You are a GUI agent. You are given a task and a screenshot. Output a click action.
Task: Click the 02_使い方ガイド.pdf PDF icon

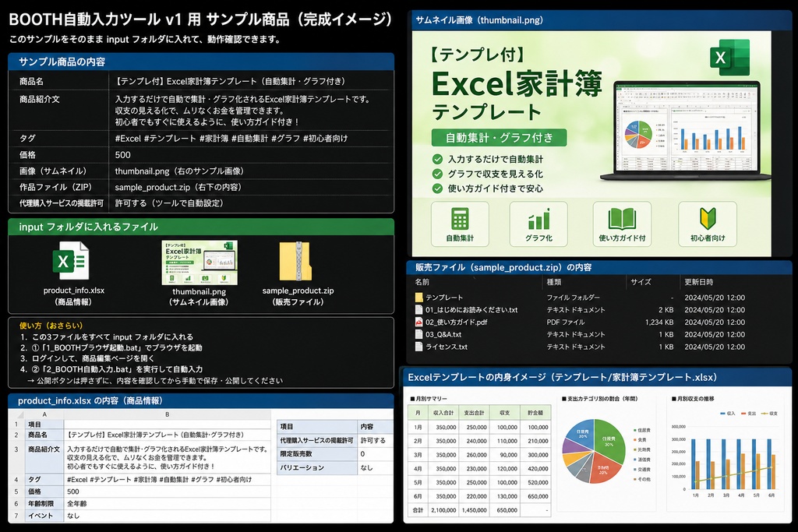(418, 322)
